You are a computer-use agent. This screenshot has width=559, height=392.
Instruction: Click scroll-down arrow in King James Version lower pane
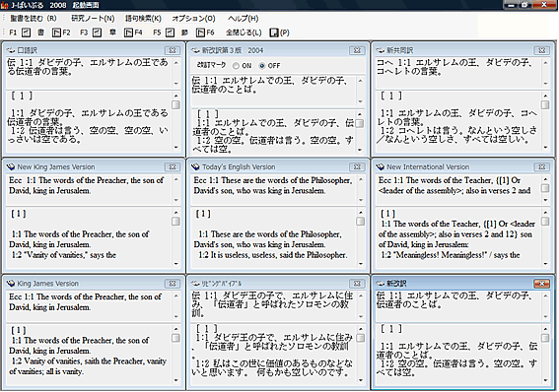(176, 380)
